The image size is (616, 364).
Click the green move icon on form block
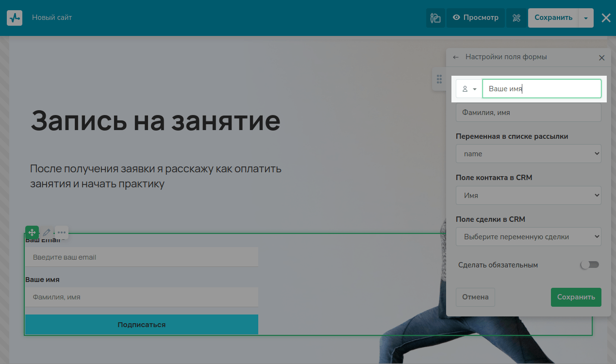pos(32,232)
